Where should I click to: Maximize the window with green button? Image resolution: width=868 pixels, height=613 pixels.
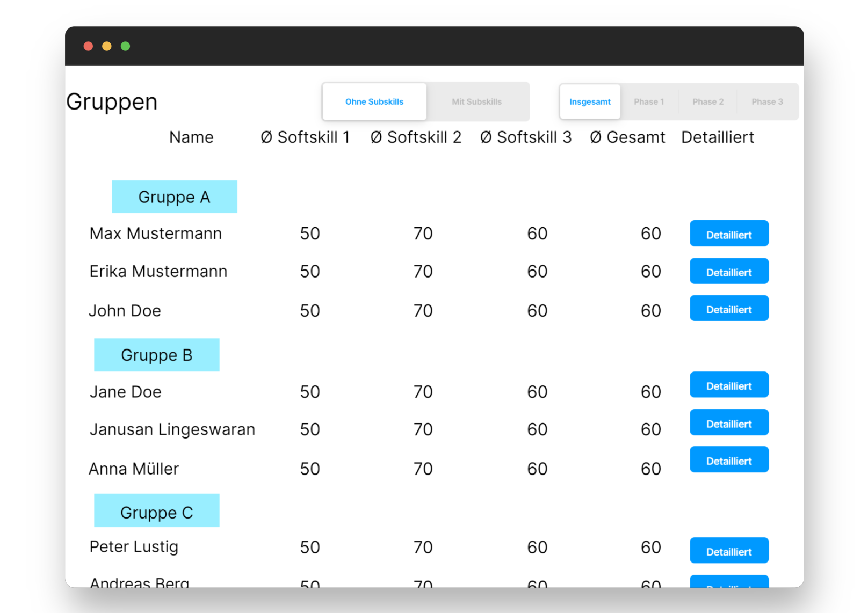(x=125, y=46)
